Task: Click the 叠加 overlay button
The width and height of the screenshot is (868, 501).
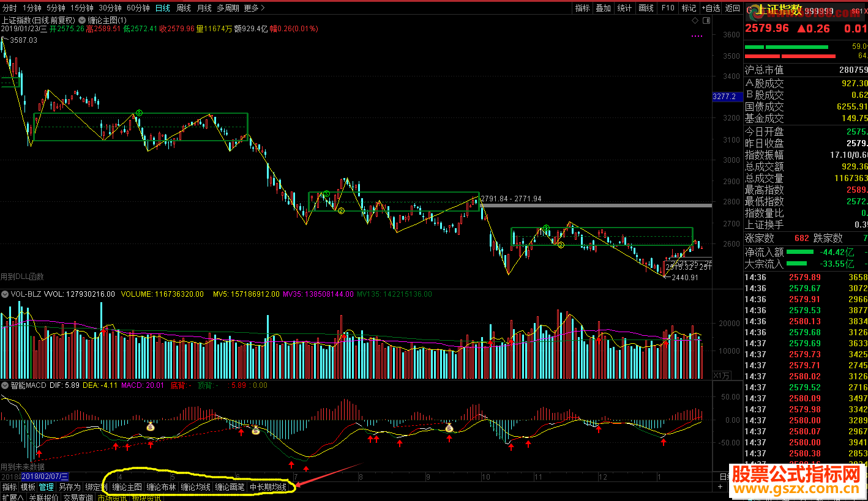Action: 604,8
